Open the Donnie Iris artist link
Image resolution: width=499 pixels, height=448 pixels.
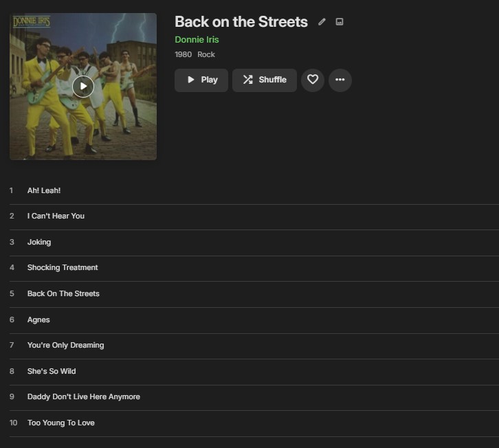[197, 39]
